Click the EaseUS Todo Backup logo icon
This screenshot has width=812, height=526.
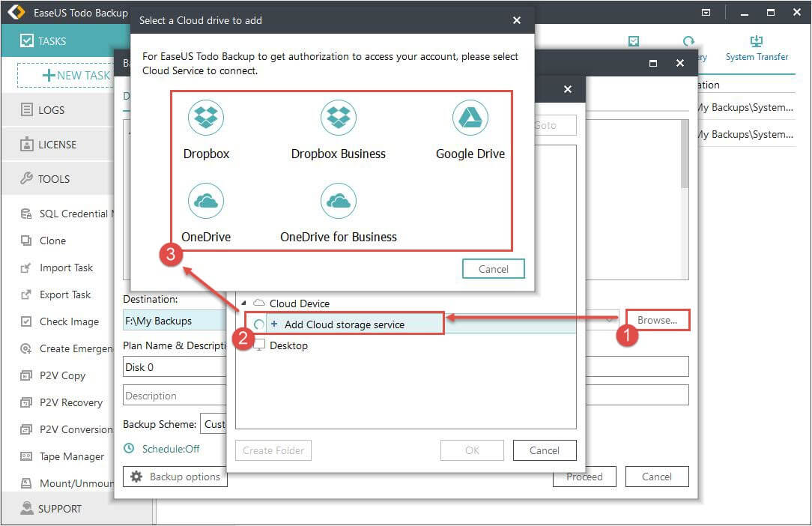16,12
